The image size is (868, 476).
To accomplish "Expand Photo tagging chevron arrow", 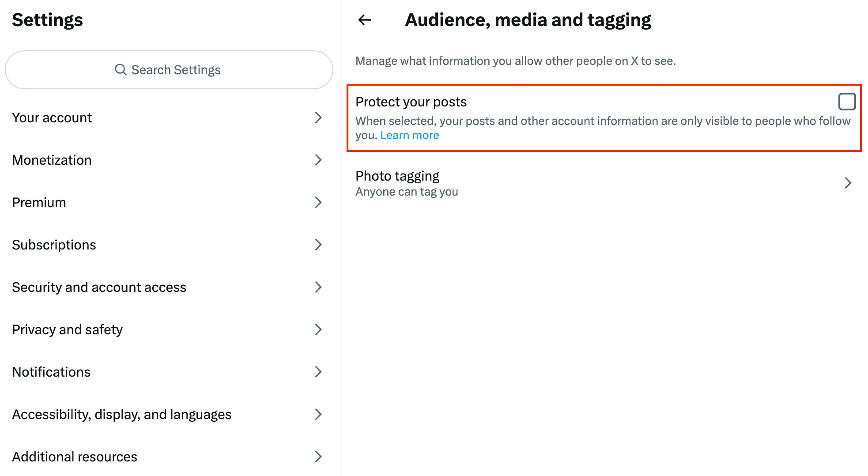I will point(847,183).
